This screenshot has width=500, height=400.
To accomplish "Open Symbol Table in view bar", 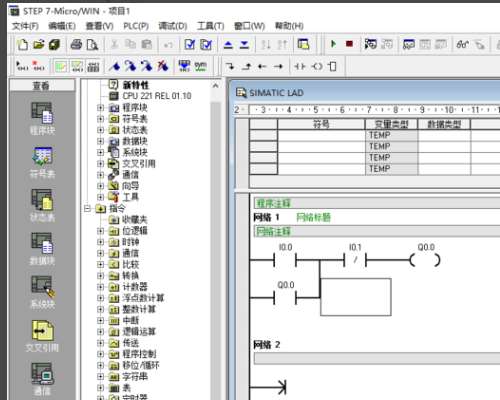I will tap(42, 162).
